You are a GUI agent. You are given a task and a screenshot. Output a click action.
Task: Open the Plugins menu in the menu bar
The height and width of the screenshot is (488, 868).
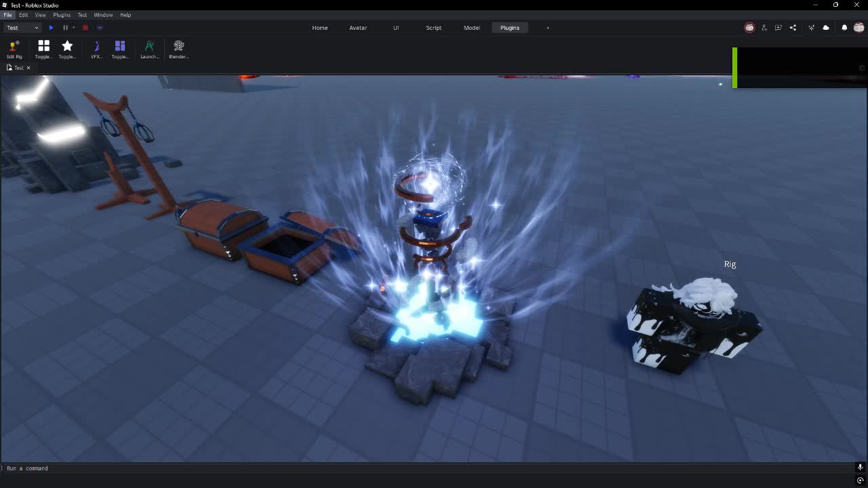pos(62,15)
